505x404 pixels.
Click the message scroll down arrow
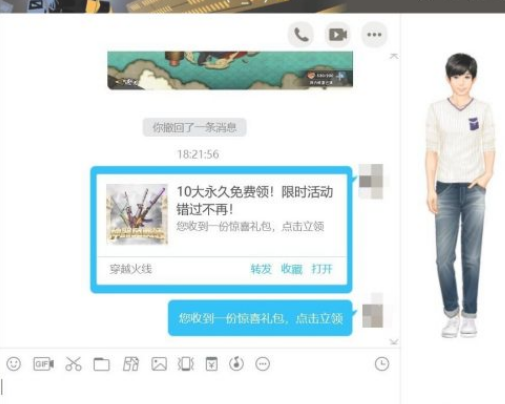tap(394, 342)
